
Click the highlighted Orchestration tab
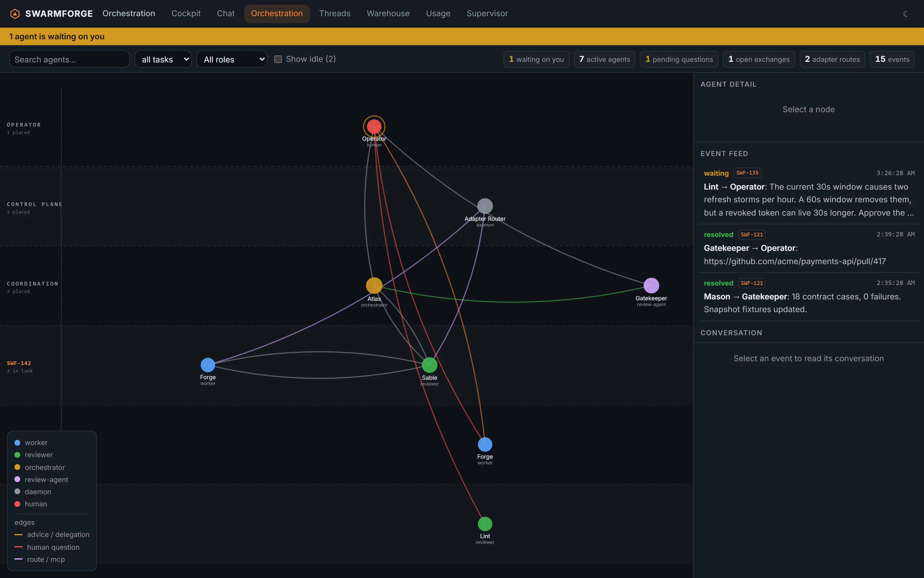click(277, 13)
